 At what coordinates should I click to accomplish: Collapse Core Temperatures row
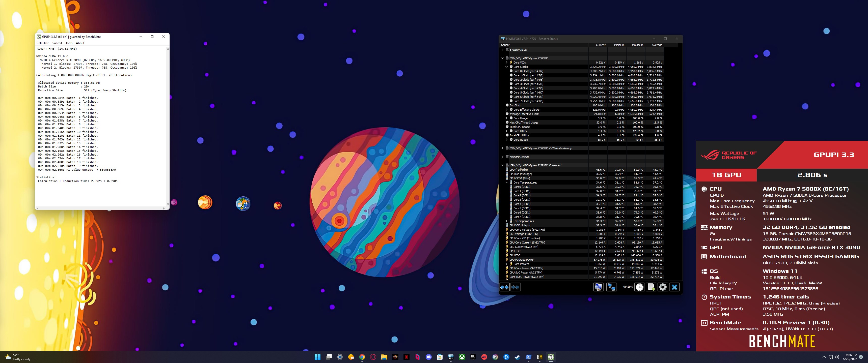click(x=506, y=183)
